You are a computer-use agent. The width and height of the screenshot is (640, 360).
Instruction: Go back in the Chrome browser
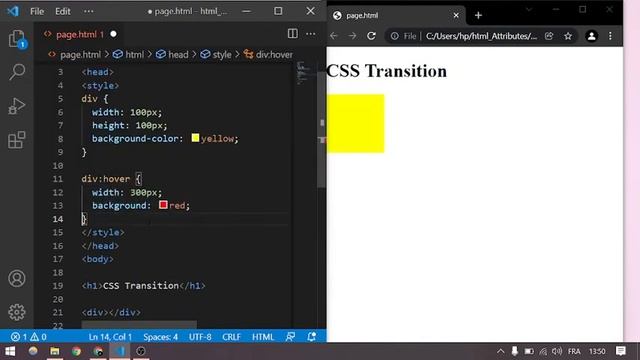(x=334, y=36)
